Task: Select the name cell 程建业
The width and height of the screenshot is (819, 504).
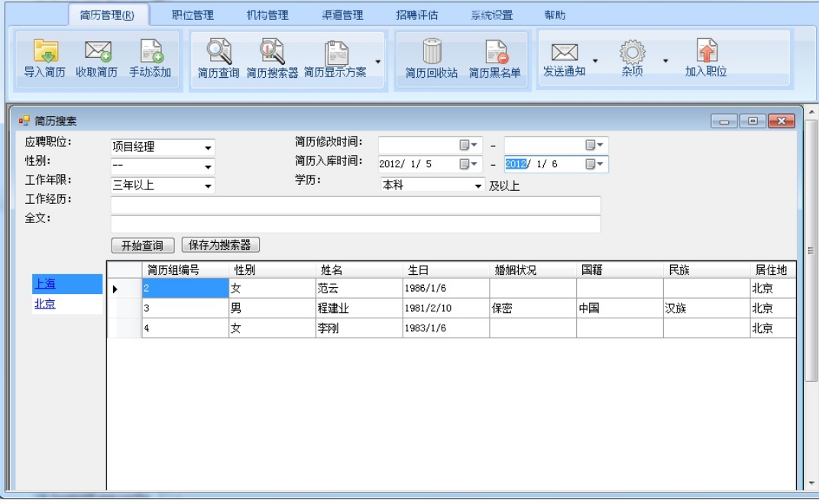Action: tap(359, 309)
